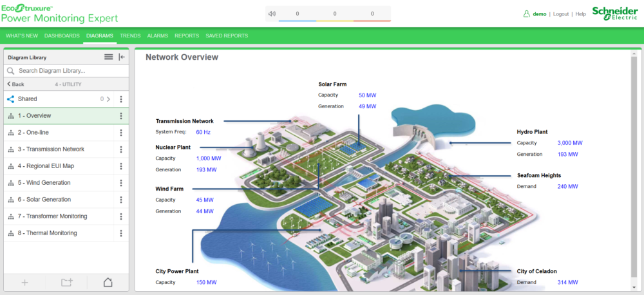The width and height of the screenshot is (644, 295).
Task: Click the Hydro Plant generation value
Action: tap(567, 155)
